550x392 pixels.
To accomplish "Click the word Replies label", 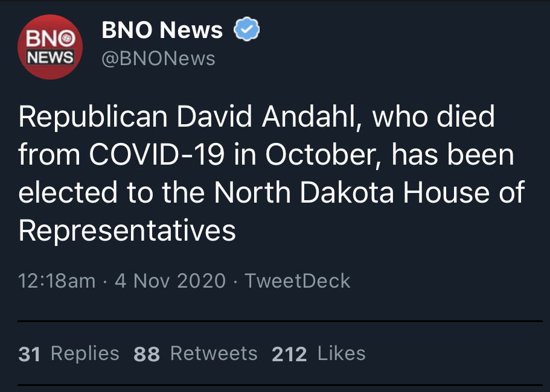I will 85,353.
